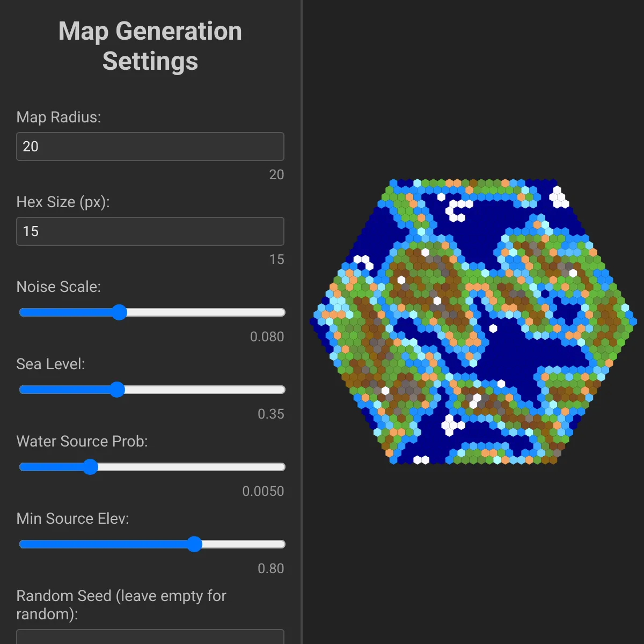Click the Map Radius input field
Screen dimensions: 644x644
[150, 147]
